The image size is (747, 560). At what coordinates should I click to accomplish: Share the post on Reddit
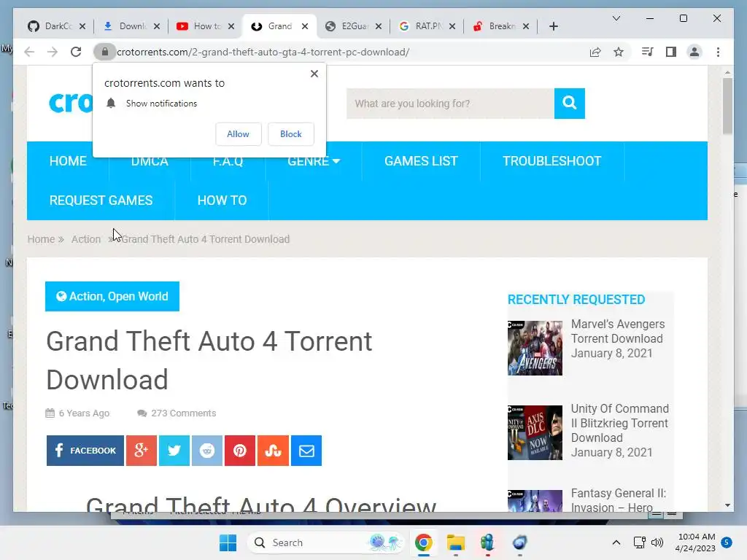(207, 451)
